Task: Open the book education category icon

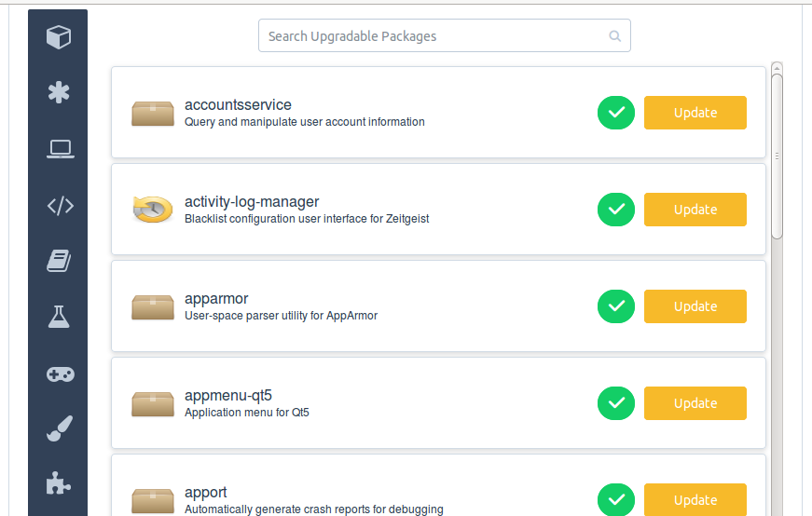Action: coord(59,261)
